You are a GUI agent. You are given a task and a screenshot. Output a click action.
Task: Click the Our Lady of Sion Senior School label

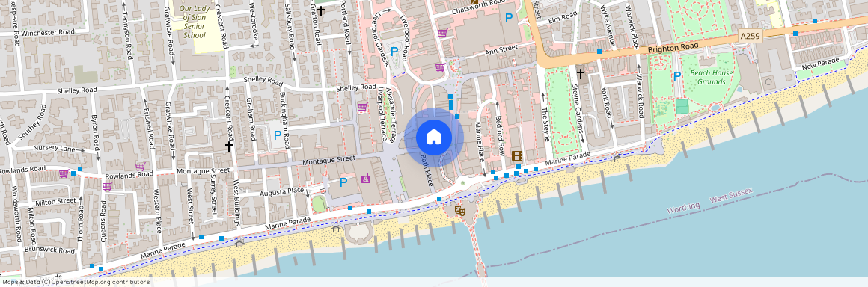195,22
